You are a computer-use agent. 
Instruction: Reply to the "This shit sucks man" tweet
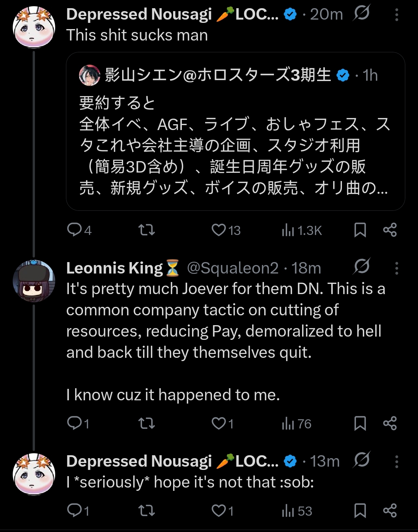click(74, 230)
